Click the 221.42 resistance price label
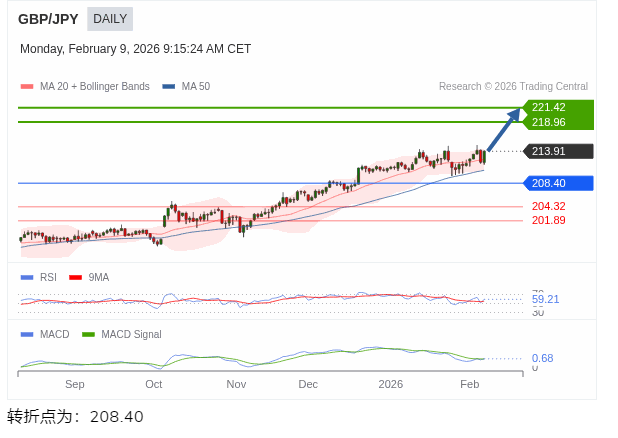Screen dimensions: 618x438 [x=548, y=107]
